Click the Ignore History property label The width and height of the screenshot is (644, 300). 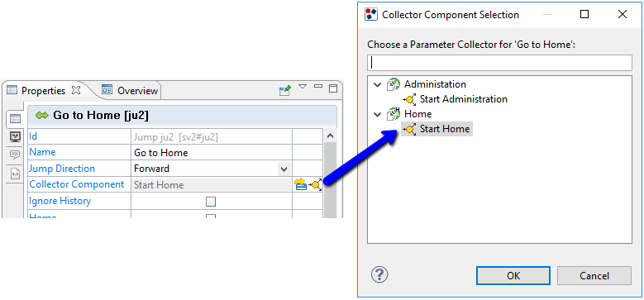(x=60, y=201)
